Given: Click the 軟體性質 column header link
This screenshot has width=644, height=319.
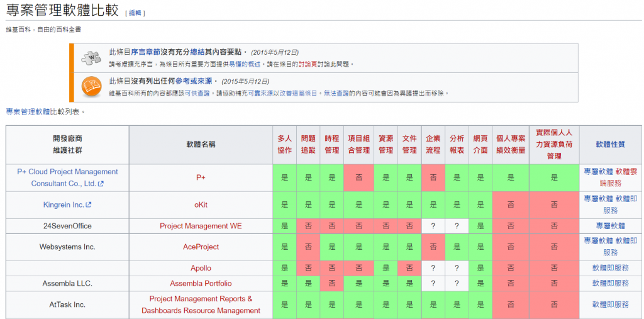Looking at the screenshot, I should (611, 144).
